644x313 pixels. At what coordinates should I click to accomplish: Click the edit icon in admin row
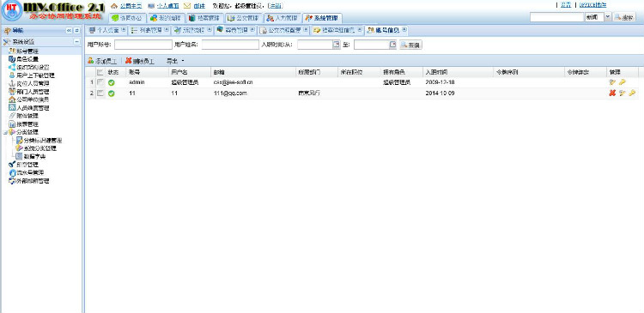612,82
